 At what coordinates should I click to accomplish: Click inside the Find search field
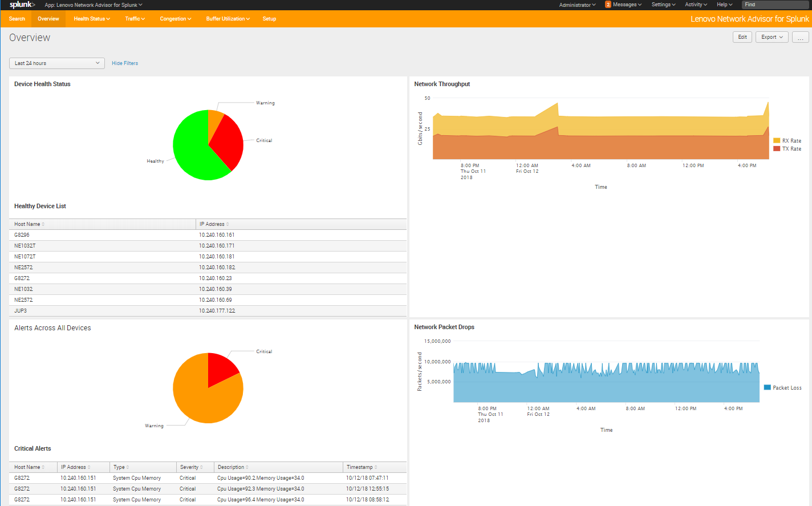776,5
